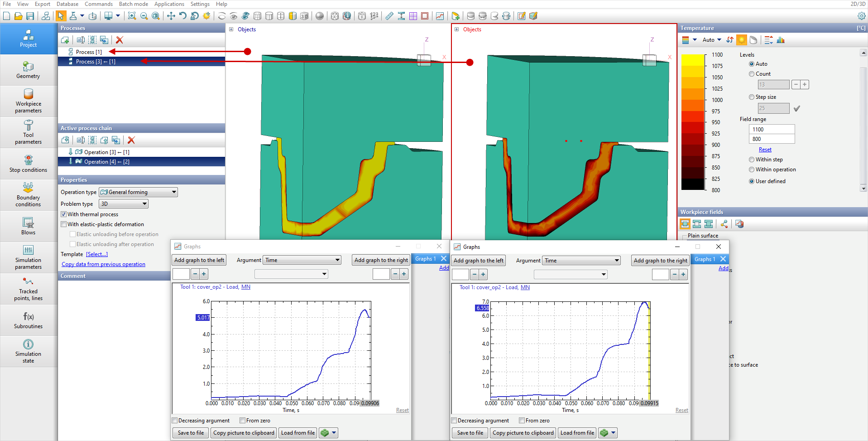This screenshot has height=441, width=868.
Task: Delete process with red X icon
Action: point(120,40)
